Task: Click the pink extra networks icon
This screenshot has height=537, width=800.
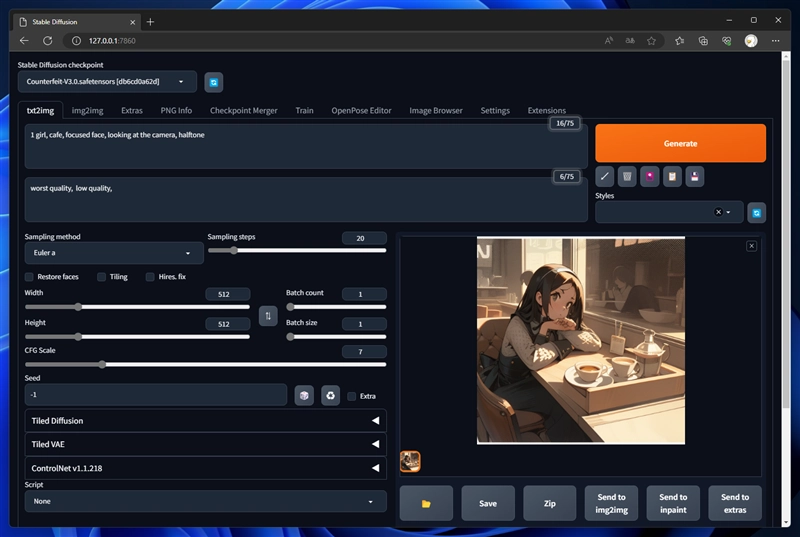Action: (649, 176)
